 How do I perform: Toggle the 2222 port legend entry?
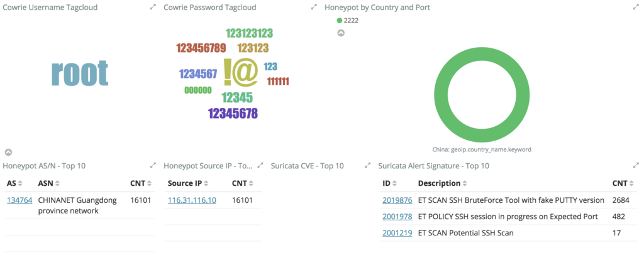click(x=347, y=21)
